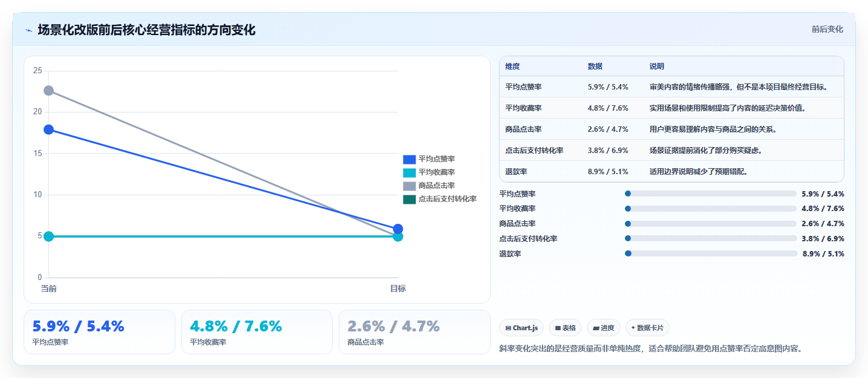This screenshot has height=378, width=868.
Task: Toggle the 商品点击率 legend color box
Action: click(410, 186)
